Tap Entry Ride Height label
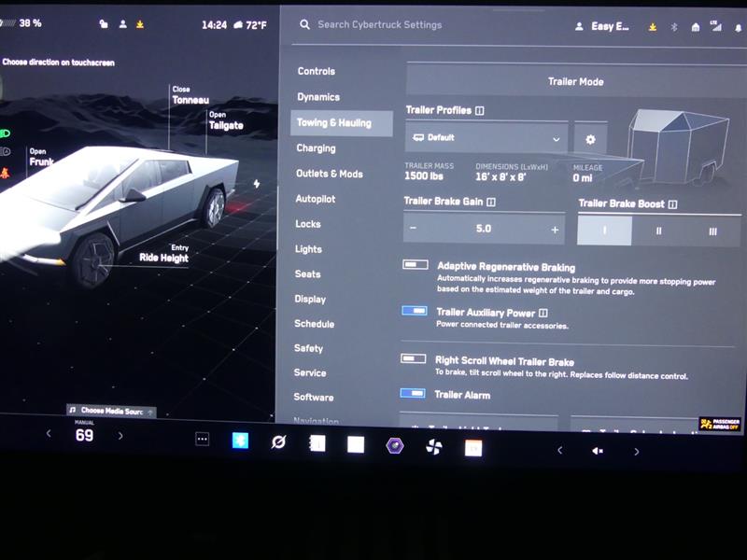 pyautogui.click(x=164, y=254)
